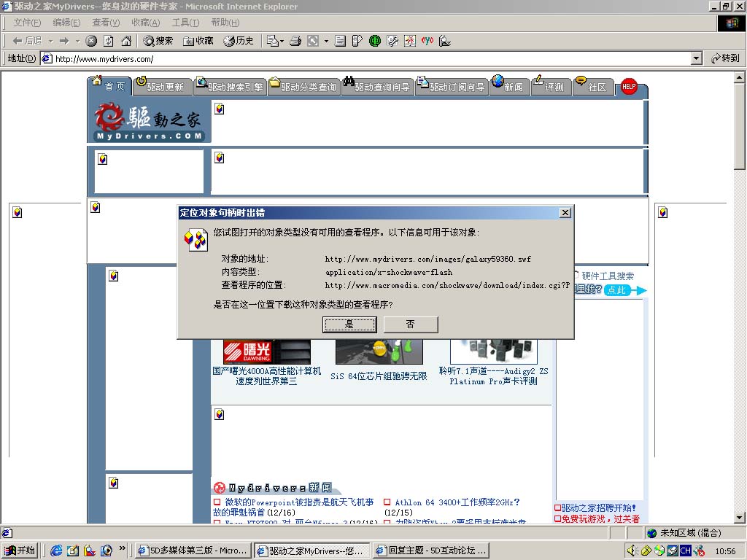
Task: Click 否 (No) in the error dialog
Action: pos(411,324)
